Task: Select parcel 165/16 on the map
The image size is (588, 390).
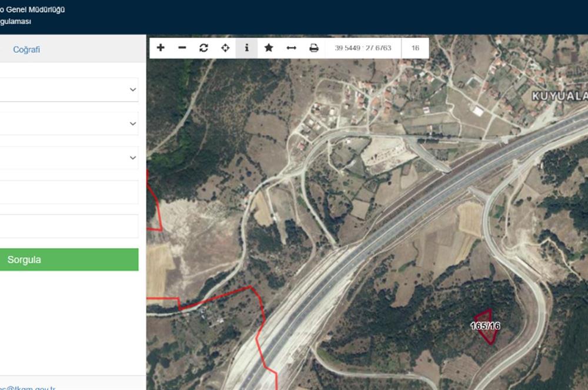Action: tap(486, 327)
